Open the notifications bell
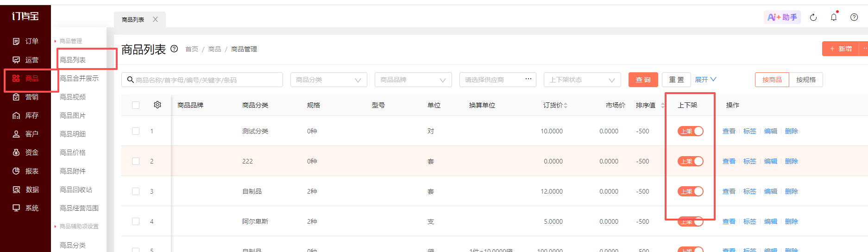This screenshot has width=868, height=252. [x=834, y=17]
